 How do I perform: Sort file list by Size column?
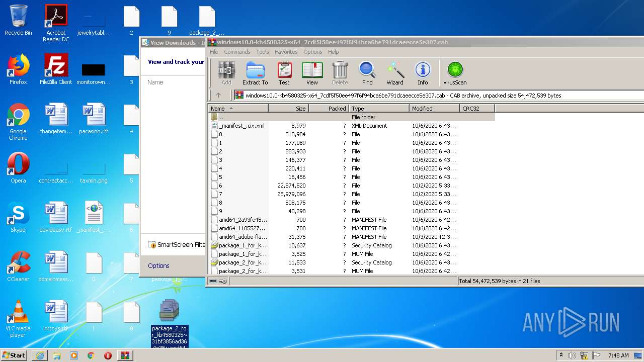pos(288,108)
